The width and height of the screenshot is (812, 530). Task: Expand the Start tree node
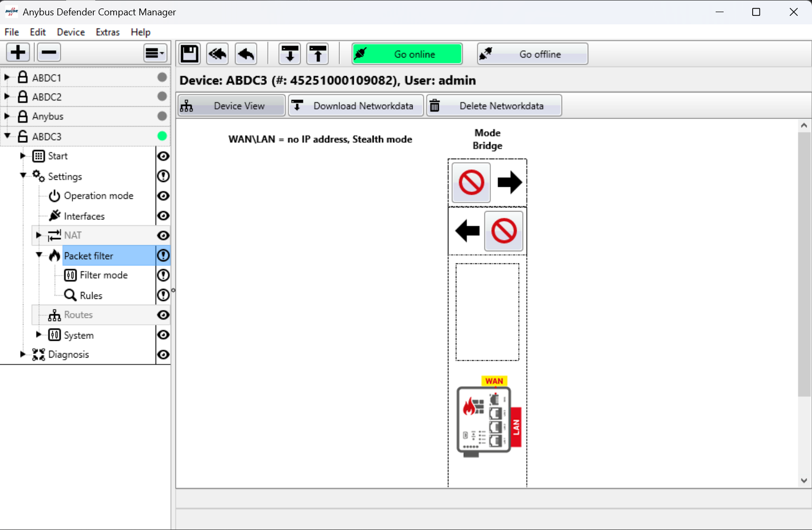(x=23, y=156)
